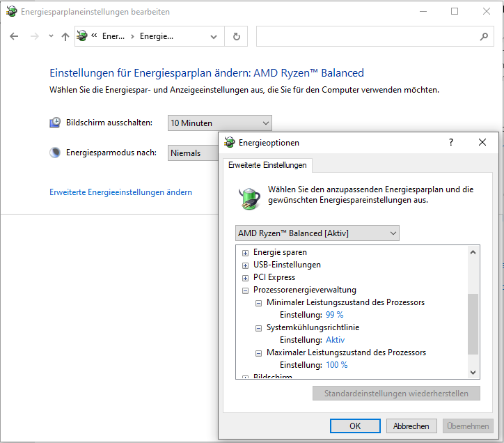The image size is (504, 443).
Task: Open the 'Bildschirm ausschalten' 10 Minuten dropdown
Action: 219,123
